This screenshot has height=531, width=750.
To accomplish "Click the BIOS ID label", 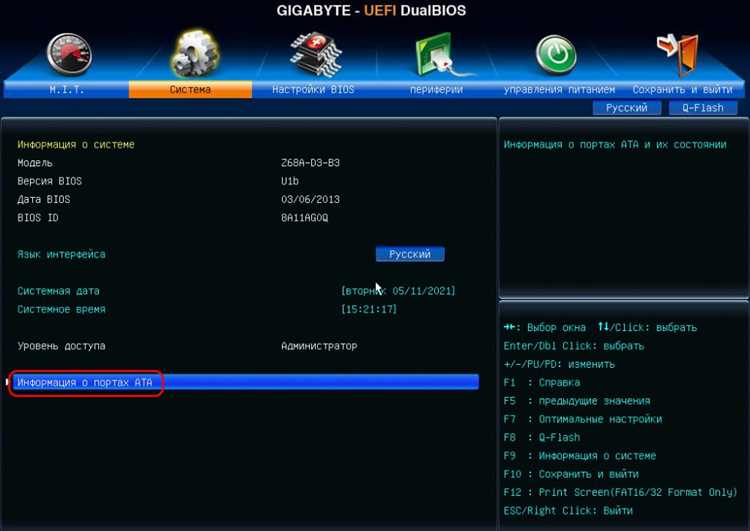I will tap(38, 218).
